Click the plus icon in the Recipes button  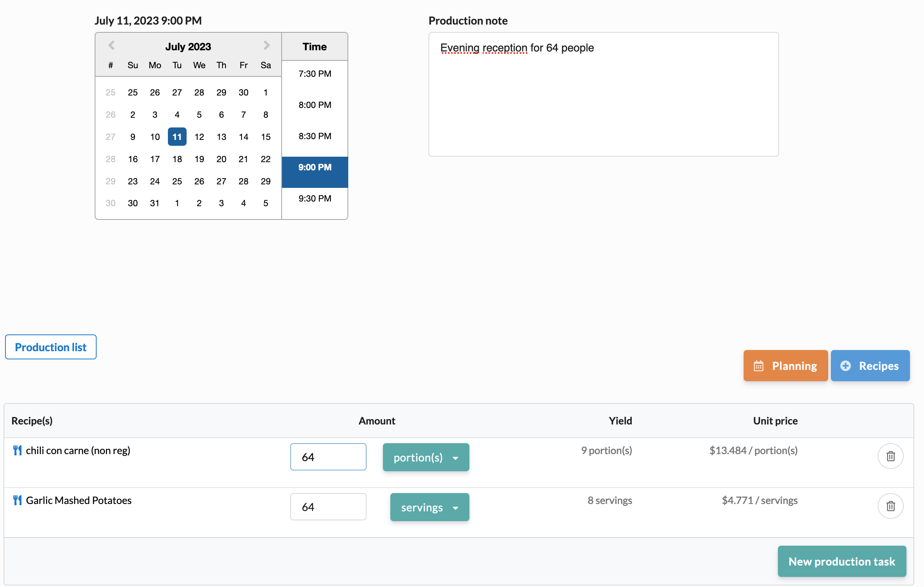tap(845, 366)
